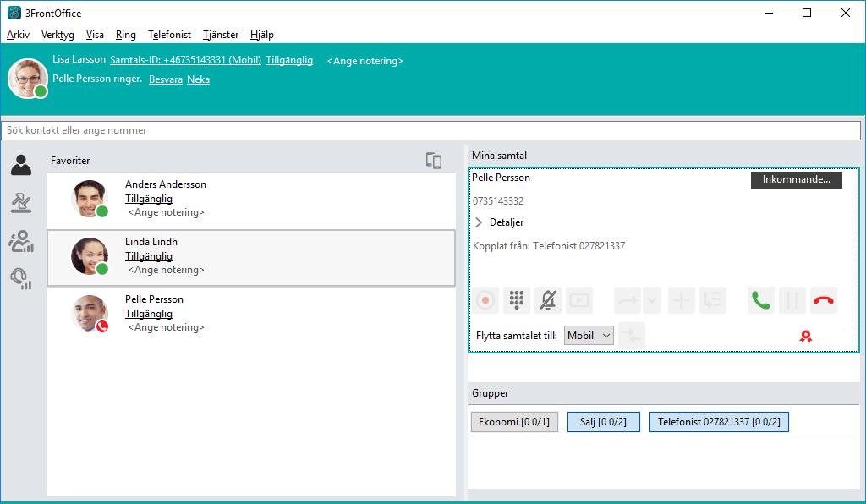The image size is (866, 504).
Task: Open the transfer options dropdown arrow
Action: (x=652, y=300)
